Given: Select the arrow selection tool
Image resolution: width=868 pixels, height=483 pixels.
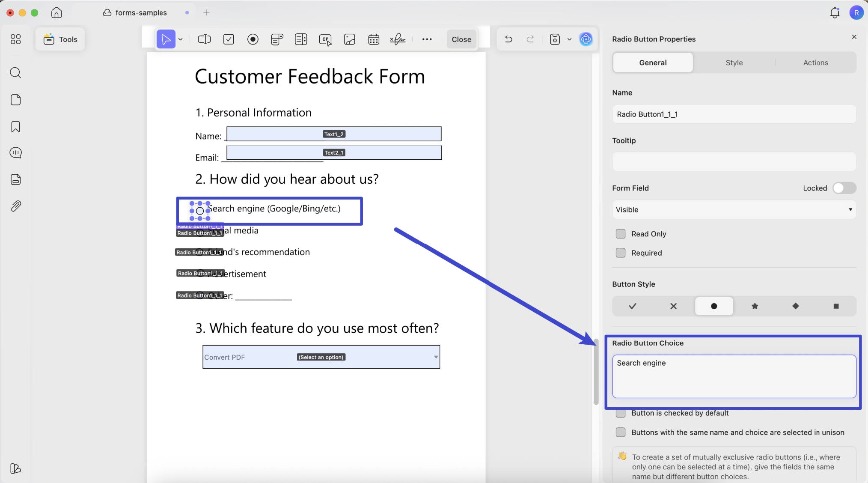Looking at the screenshot, I should [x=166, y=39].
